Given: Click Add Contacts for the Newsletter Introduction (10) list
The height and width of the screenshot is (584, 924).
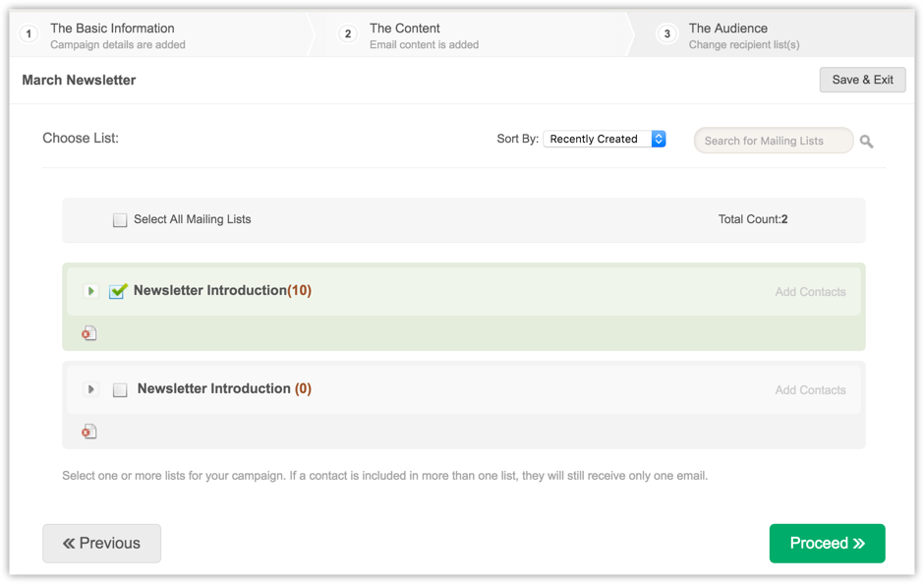Looking at the screenshot, I should pos(810,292).
